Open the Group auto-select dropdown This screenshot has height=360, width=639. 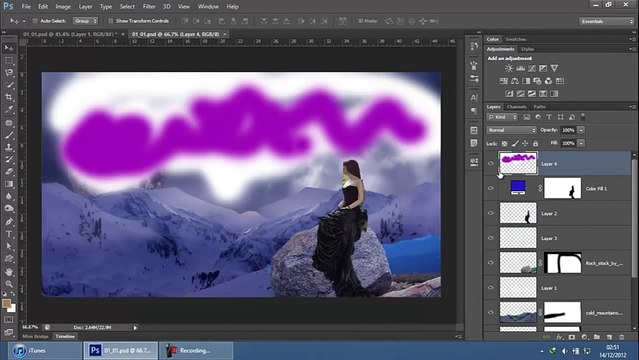point(85,21)
